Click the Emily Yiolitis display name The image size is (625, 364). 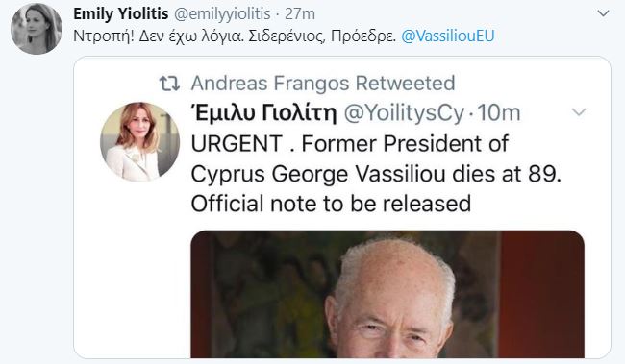[x=121, y=14]
